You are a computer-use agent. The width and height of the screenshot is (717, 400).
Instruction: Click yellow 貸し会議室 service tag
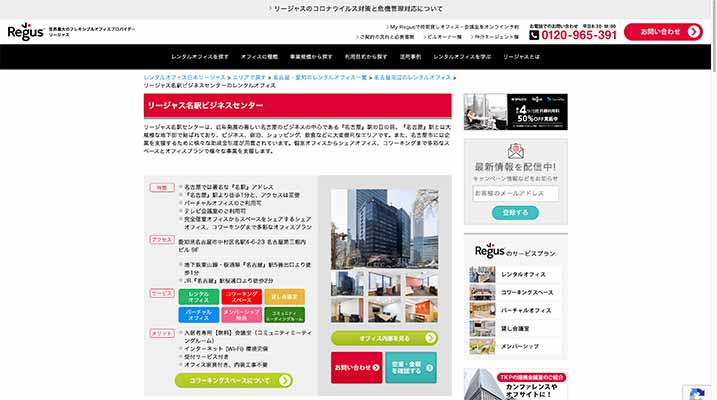[284, 297]
